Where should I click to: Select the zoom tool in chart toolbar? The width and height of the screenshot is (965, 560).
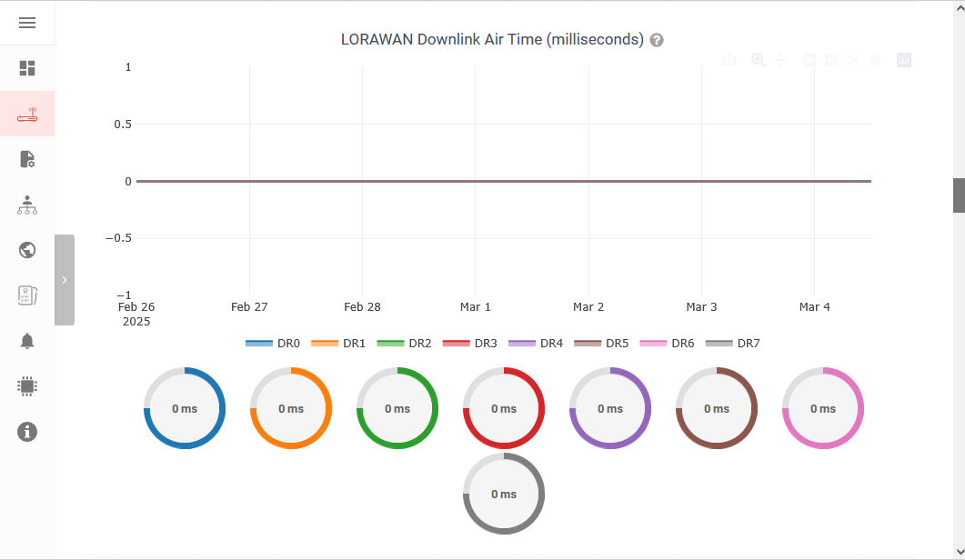tap(759, 60)
